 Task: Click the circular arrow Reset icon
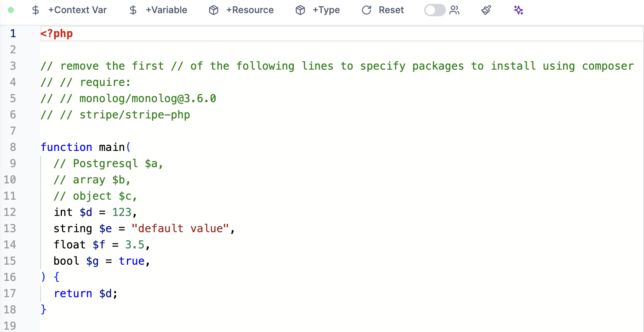point(367,10)
